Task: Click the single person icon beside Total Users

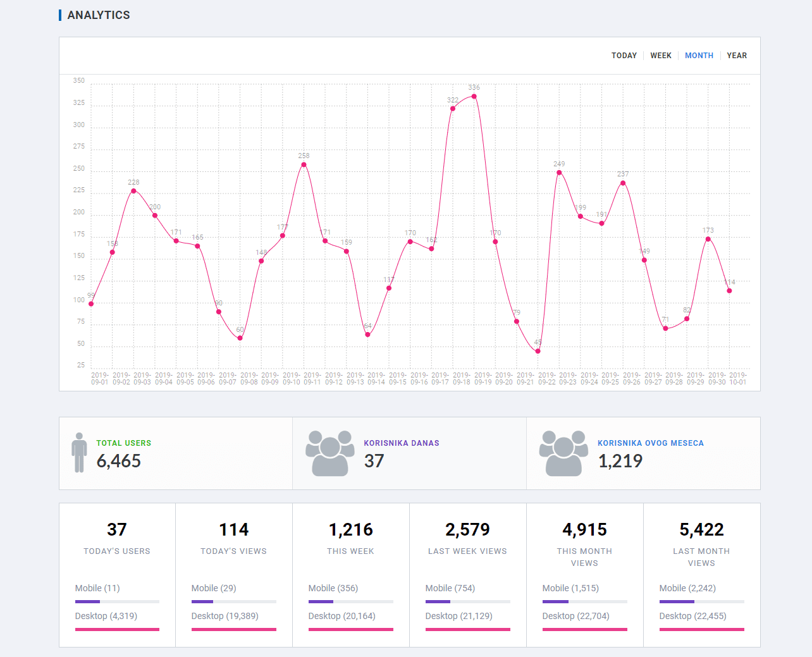Action: 79,453
